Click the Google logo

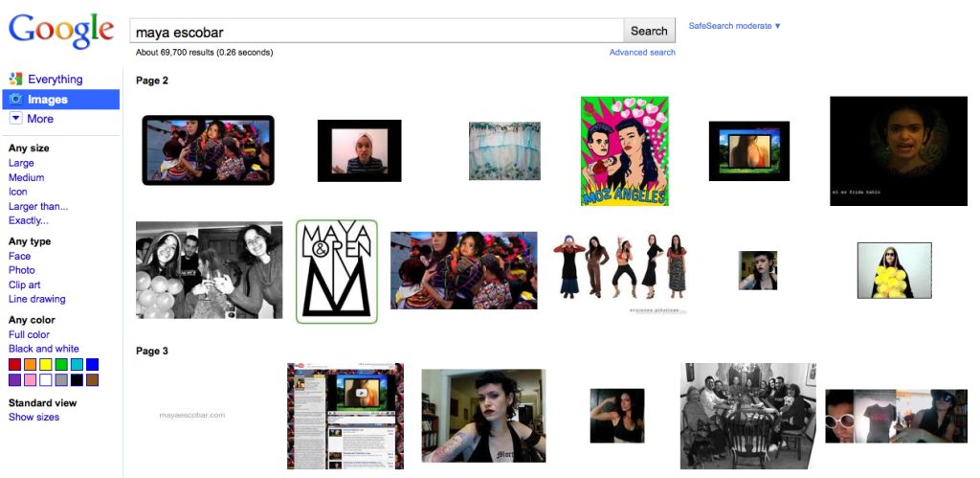click(61, 32)
